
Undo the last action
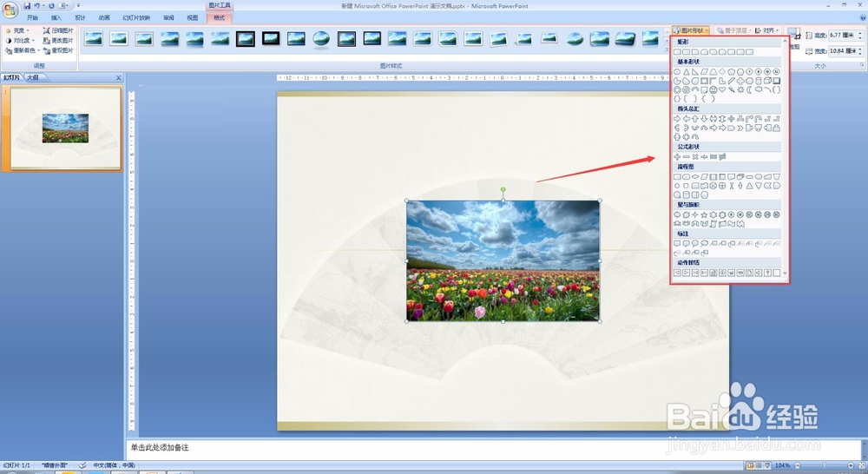37,5
